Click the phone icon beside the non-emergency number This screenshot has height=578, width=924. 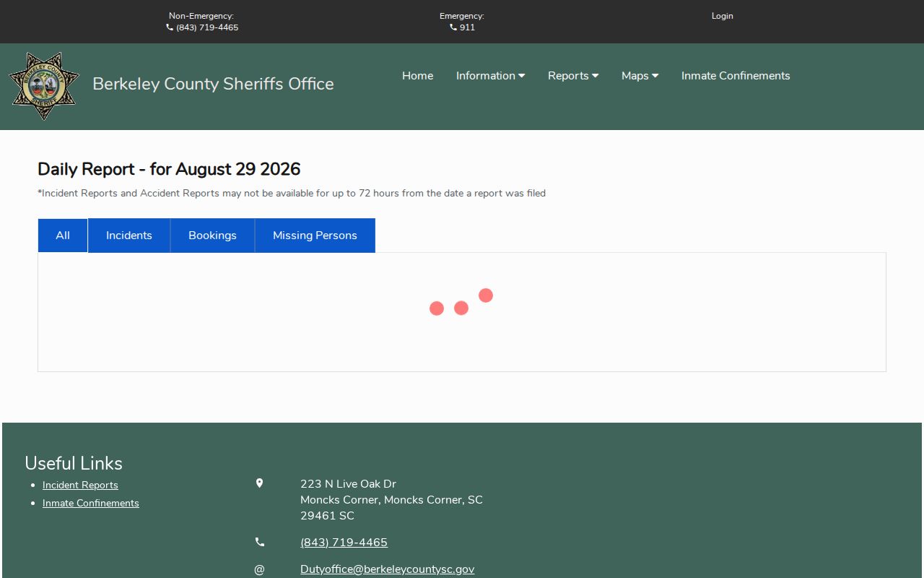coord(170,27)
